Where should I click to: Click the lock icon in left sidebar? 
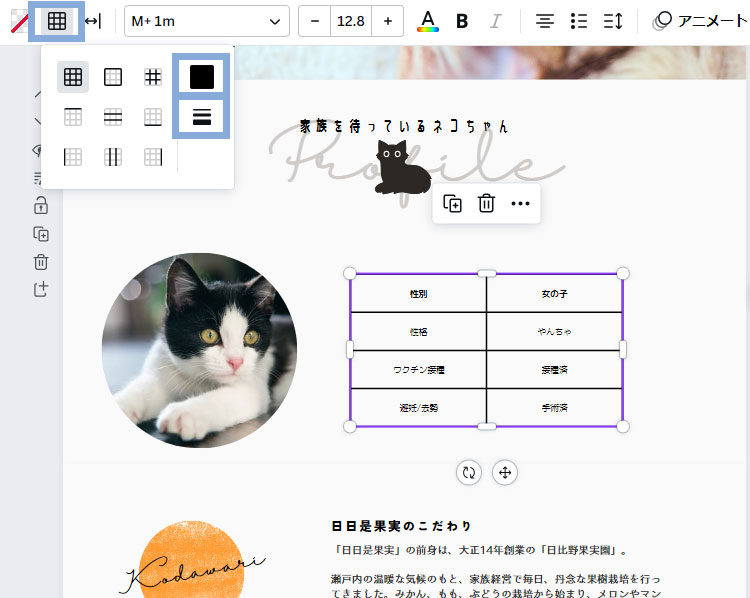[x=41, y=206]
